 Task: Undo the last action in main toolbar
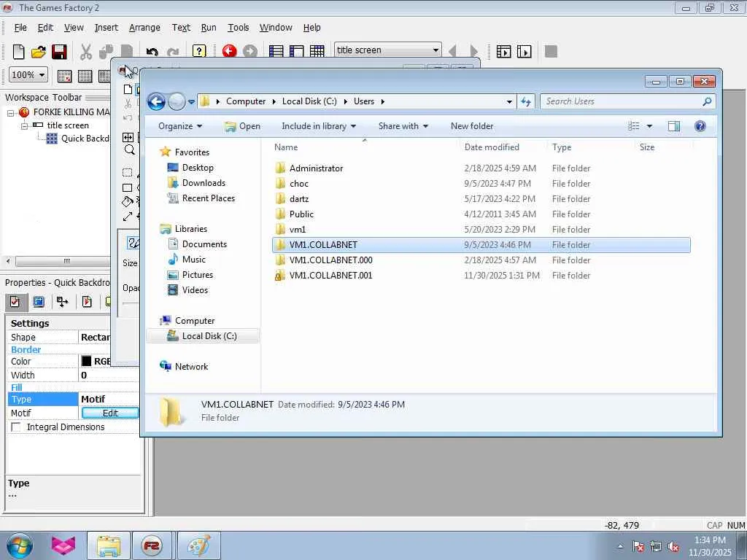[x=152, y=52]
